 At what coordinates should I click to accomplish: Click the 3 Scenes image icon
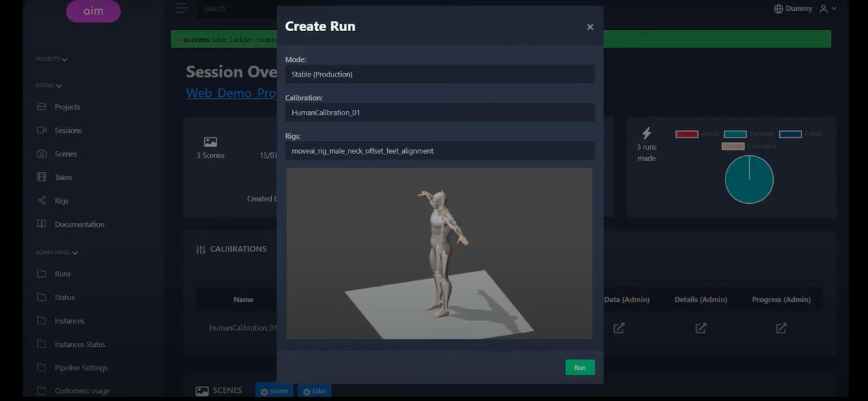click(x=210, y=142)
